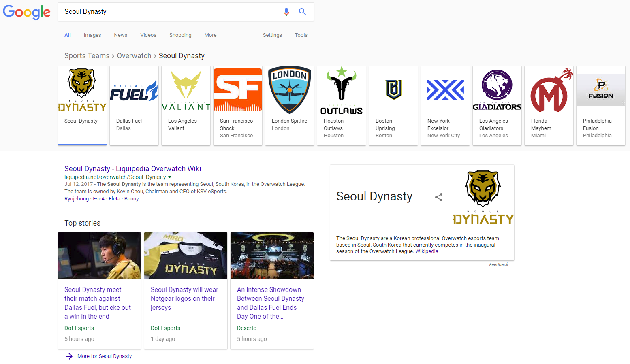Open the Liquipedia Overwatch Wiki result
The width and height of the screenshot is (630, 364).
point(132,169)
